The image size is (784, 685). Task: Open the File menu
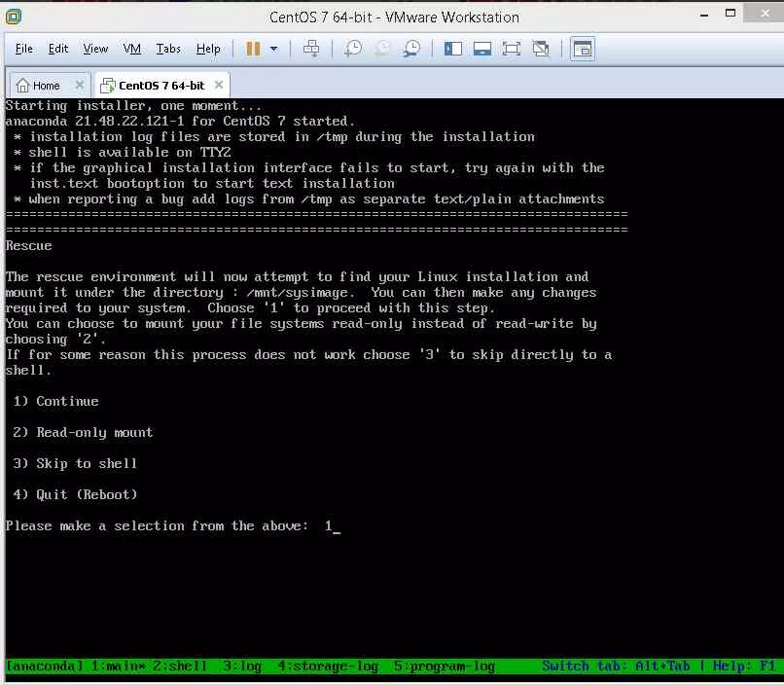tap(24, 49)
